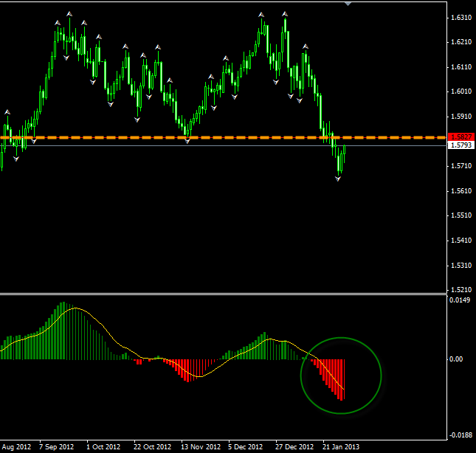This screenshot has height=453, width=476.
Task: Click the 1.5210 price scale label
Action: (x=461, y=289)
